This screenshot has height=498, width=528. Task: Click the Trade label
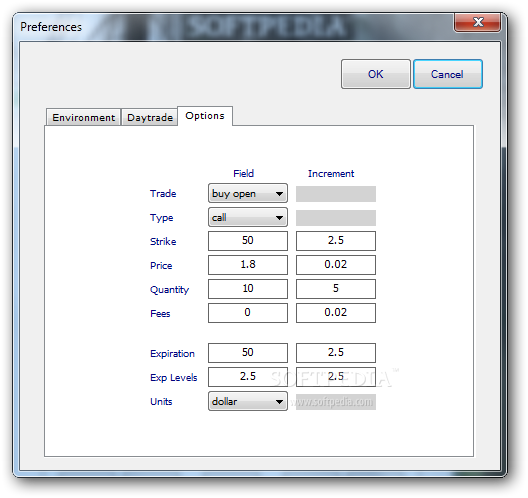tap(163, 194)
